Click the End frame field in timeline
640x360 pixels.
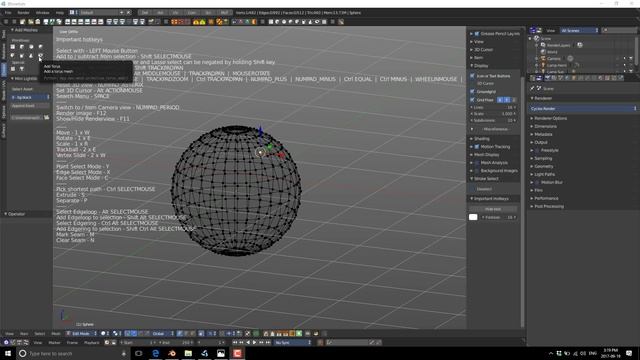pyautogui.click(x=176, y=342)
